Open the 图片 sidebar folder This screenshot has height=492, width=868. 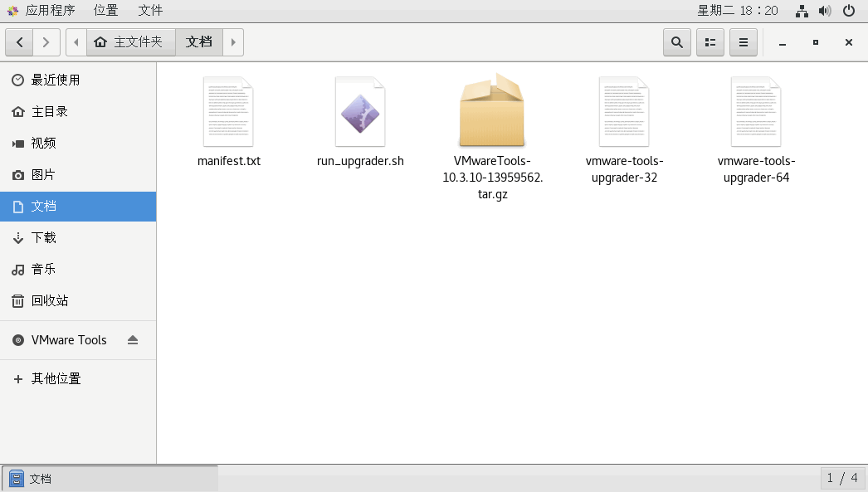(x=78, y=175)
